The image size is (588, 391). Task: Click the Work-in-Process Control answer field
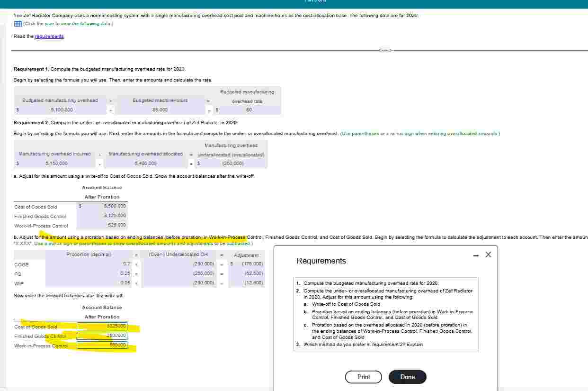pyautogui.click(x=101, y=346)
